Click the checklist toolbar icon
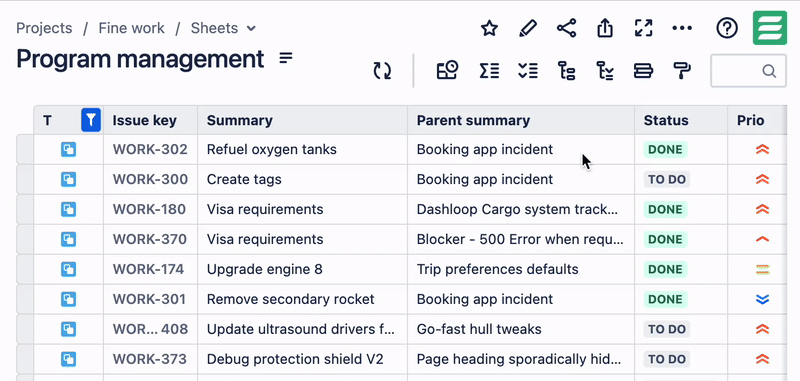The image size is (800, 381). point(528,70)
